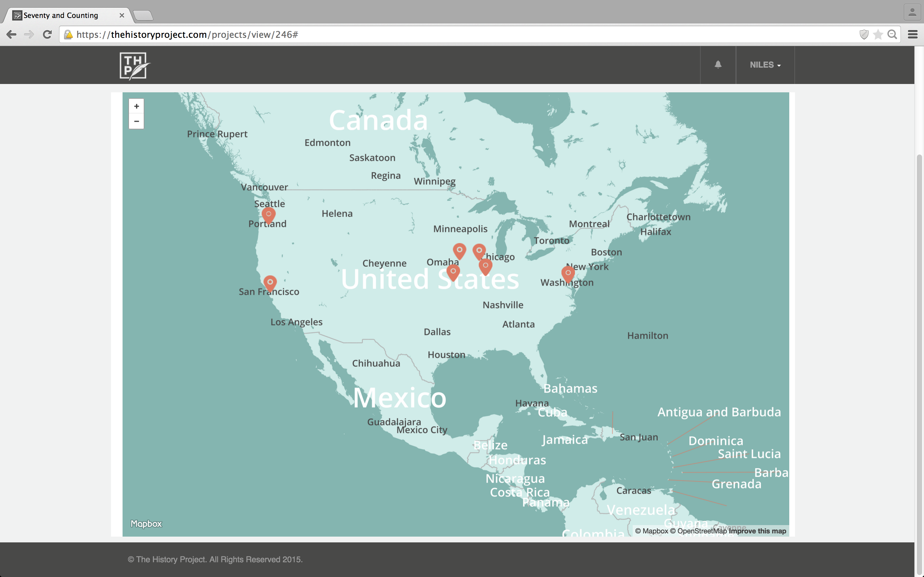924x577 pixels.
Task: Click the map zoom in plus button
Action: [136, 106]
